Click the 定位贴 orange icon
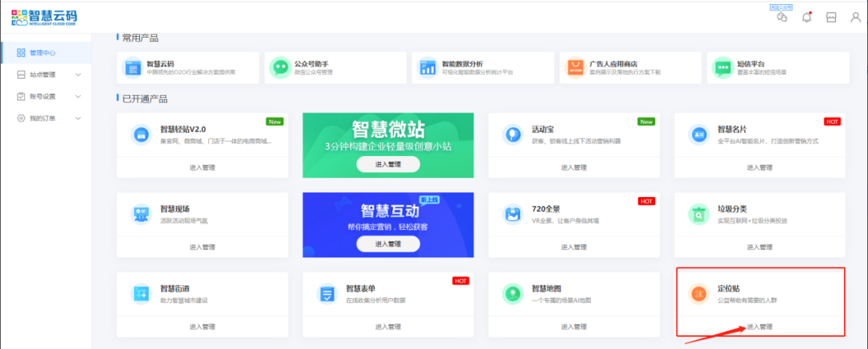Image resolution: width=868 pixels, height=349 pixels. pos(697,294)
